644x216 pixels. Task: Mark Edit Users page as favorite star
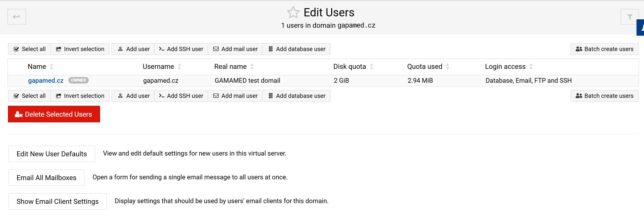pos(293,13)
